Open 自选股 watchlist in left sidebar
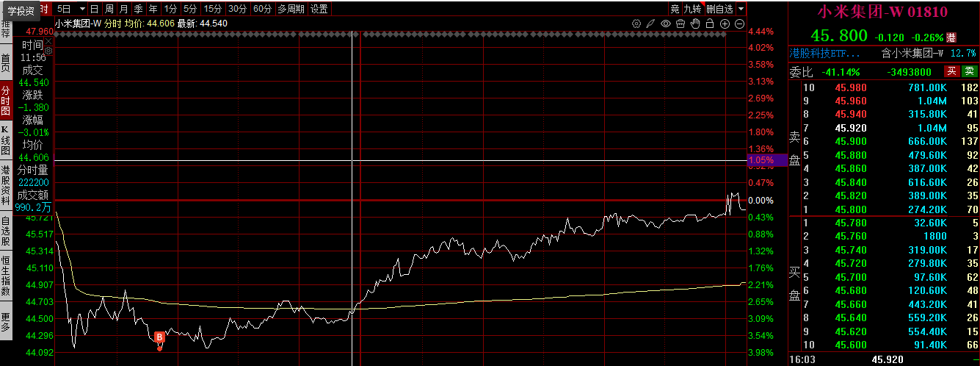The width and height of the screenshot is (980, 366). 6,231
